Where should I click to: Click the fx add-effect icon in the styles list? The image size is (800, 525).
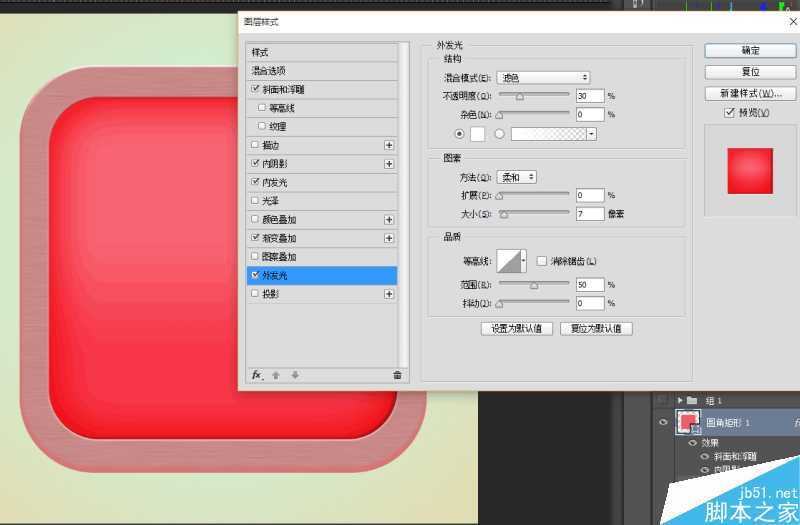click(257, 375)
